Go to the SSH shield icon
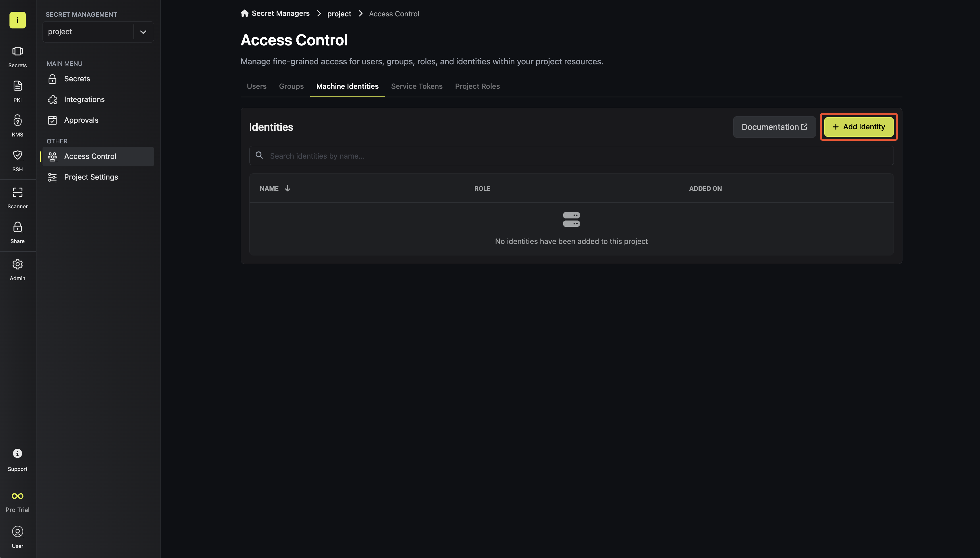The image size is (980, 558). point(17,160)
